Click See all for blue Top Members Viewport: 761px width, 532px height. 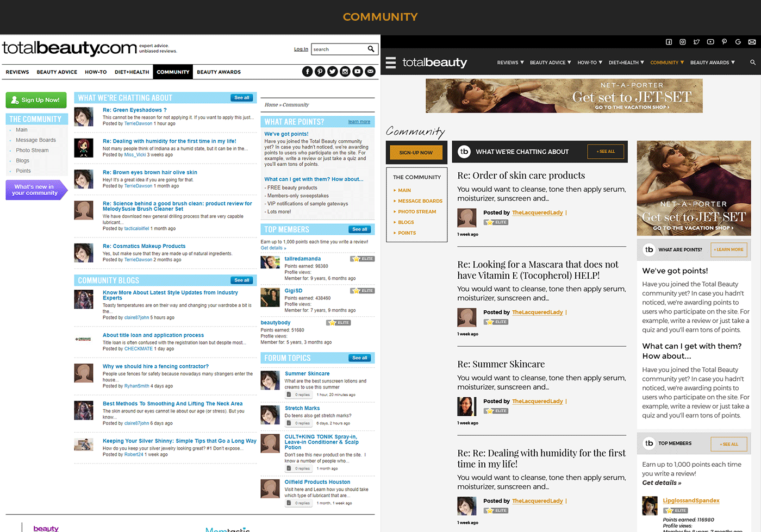pos(360,229)
